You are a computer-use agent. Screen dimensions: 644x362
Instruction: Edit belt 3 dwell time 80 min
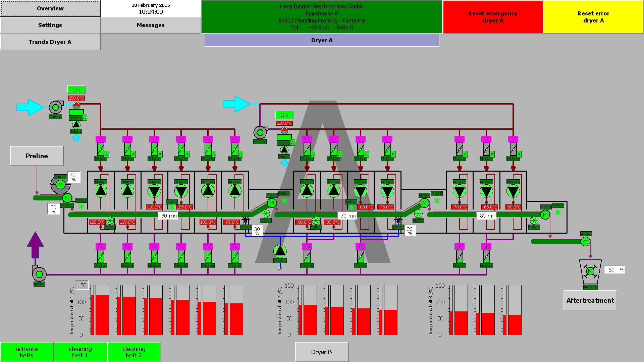point(487,216)
